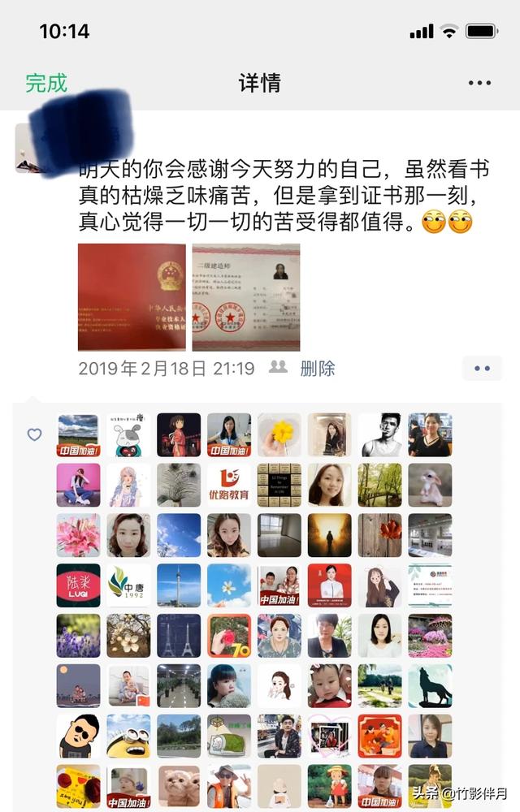This screenshot has width=520, height=812.
Task: Open the 陆柒 LUQI avatar profile
Action: 78,585
